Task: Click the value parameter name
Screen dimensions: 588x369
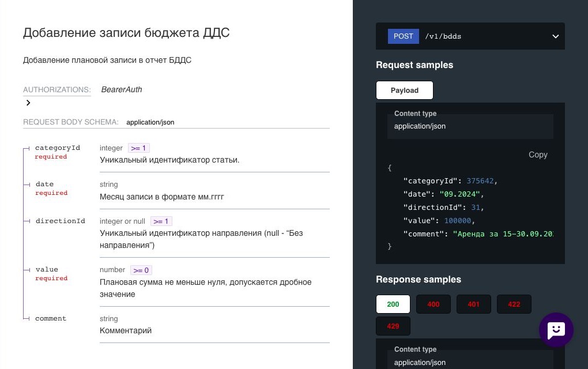Action: pyautogui.click(x=47, y=269)
